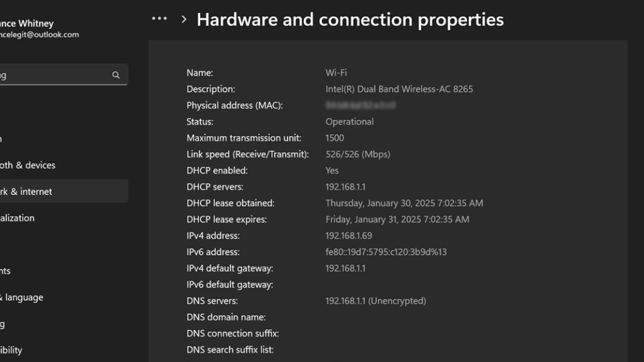This screenshot has width=644, height=362.
Task: Click the DNS servers Unencrypted value
Action: point(375,301)
